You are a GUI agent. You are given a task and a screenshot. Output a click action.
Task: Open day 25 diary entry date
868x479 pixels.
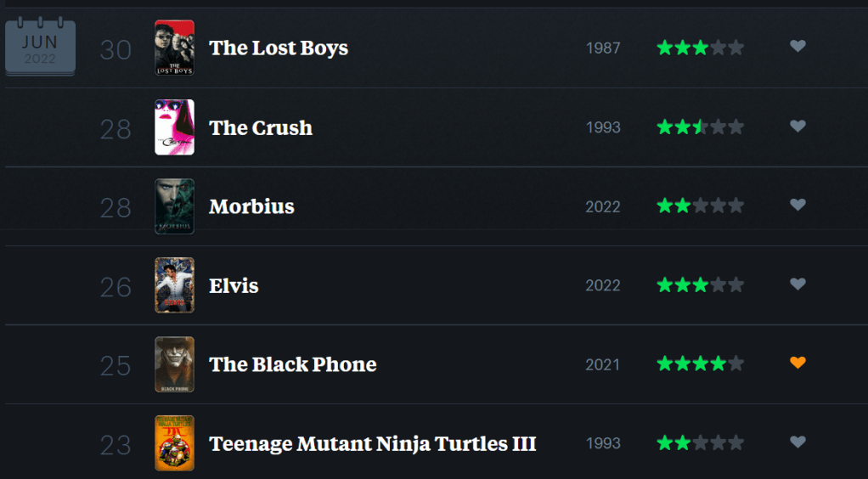pyautogui.click(x=116, y=366)
